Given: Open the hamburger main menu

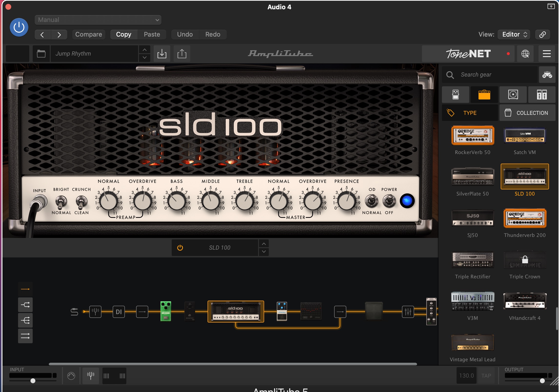Looking at the screenshot, I should 547,54.
